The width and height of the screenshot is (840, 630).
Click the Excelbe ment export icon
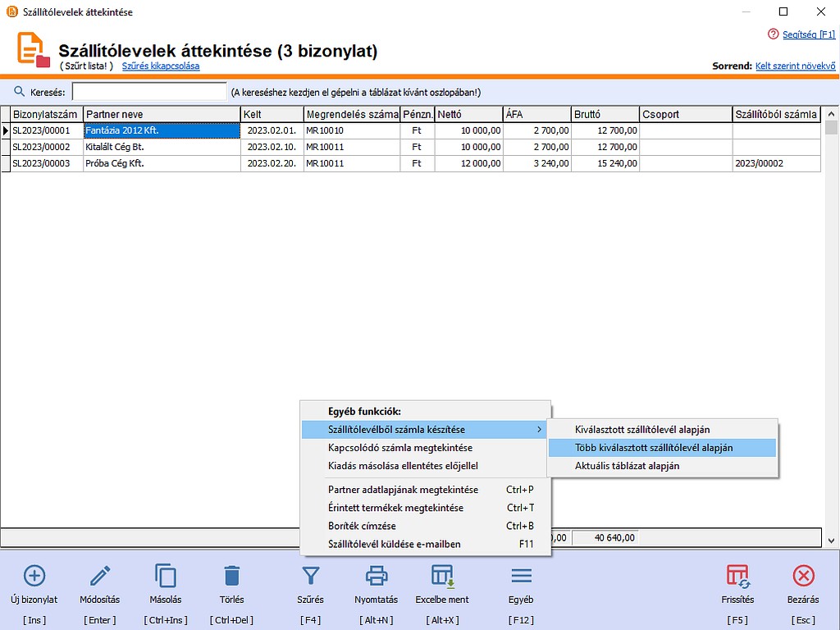tap(443, 575)
